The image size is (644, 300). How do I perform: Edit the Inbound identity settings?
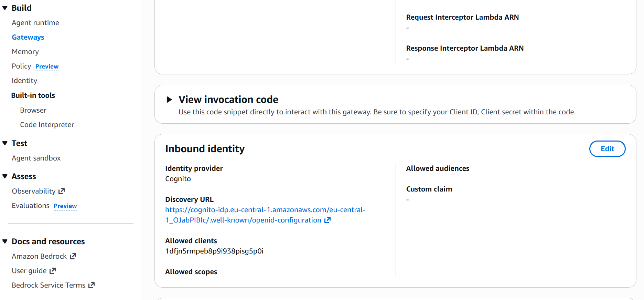(x=607, y=149)
